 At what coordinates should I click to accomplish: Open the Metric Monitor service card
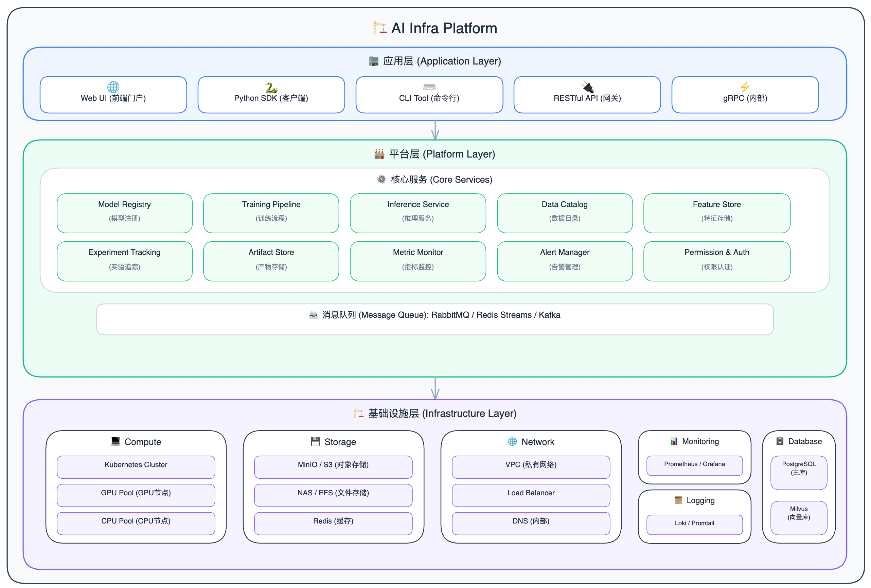(418, 261)
